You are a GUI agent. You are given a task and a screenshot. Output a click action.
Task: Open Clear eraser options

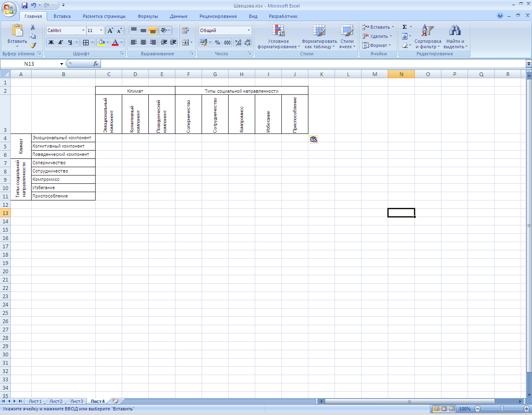tap(406, 45)
